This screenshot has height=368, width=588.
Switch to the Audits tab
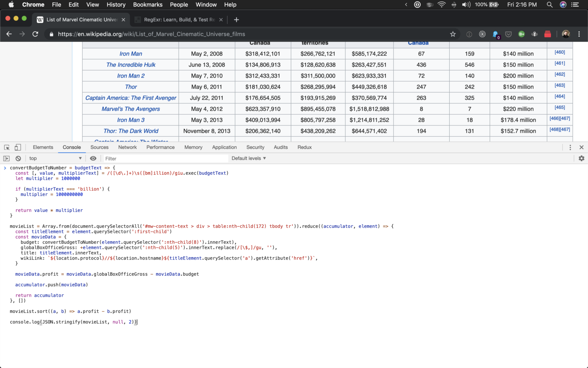pos(281,147)
